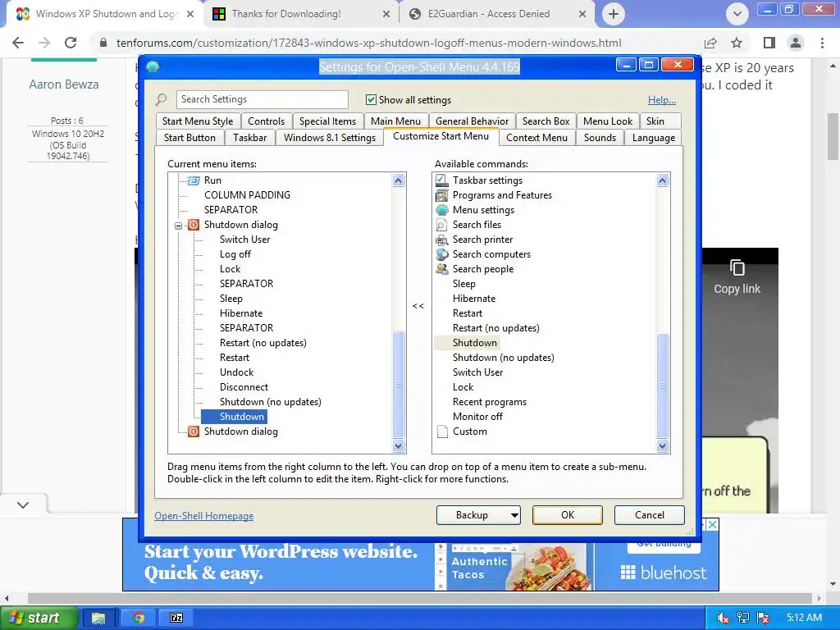The height and width of the screenshot is (630, 840).
Task: Click the magnifier icon beside Search Settings
Action: coord(161,99)
